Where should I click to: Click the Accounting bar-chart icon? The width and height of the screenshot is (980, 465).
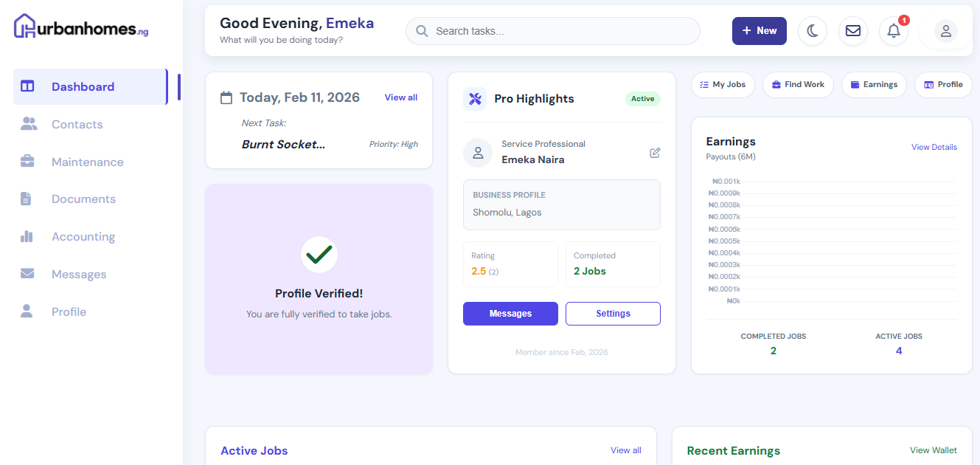point(28,236)
